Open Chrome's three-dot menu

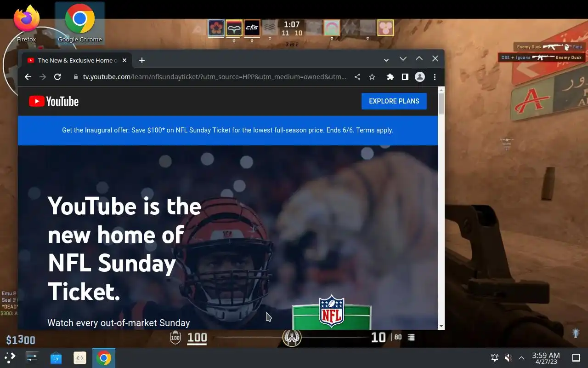[x=435, y=77]
